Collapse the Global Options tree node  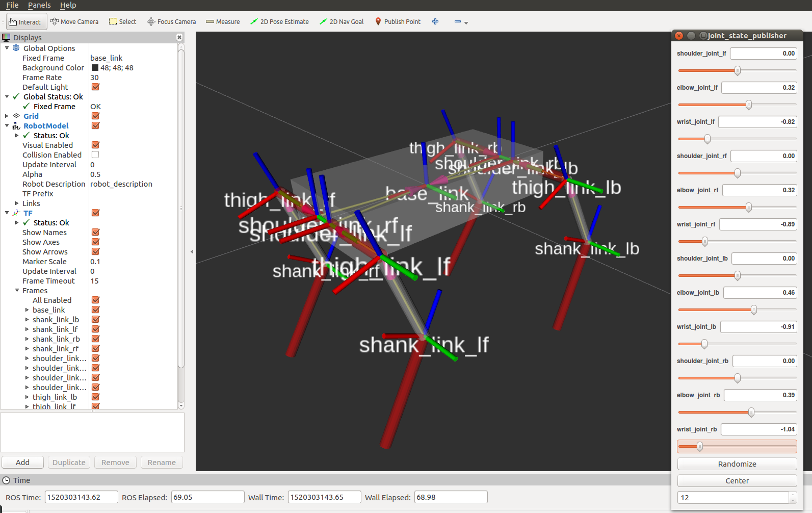pos(7,48)
